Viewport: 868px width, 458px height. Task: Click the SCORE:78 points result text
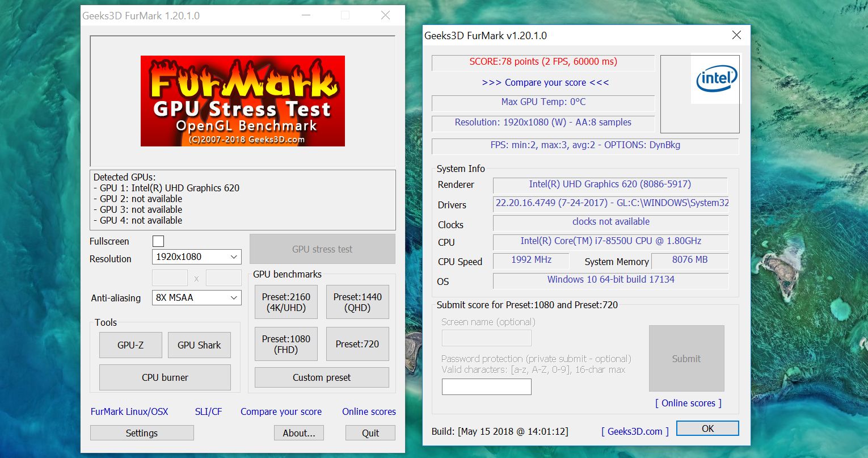click(543, 62)
